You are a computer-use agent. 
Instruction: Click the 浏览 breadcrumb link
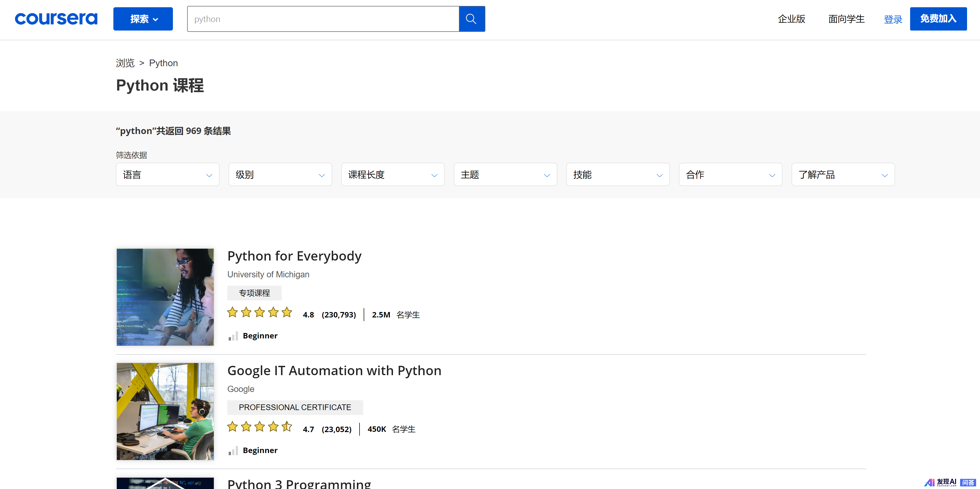[x=125, y=63]
